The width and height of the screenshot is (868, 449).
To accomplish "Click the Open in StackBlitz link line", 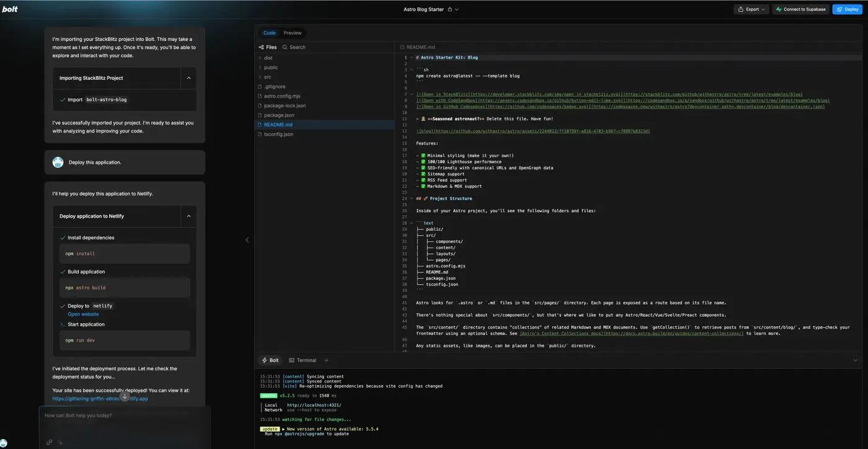I will [x=609, y=94].
